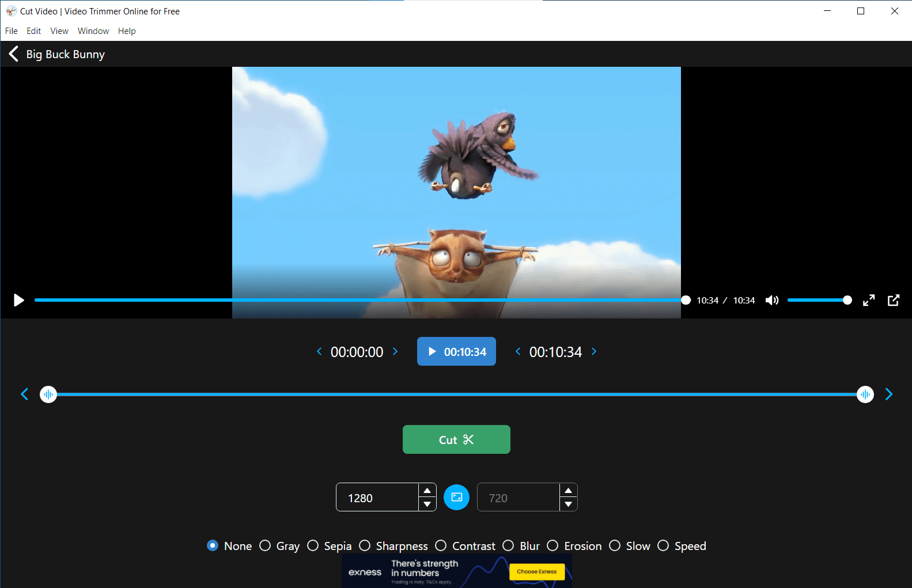Open the File menu
912x588 pixels.
[12, 31]
